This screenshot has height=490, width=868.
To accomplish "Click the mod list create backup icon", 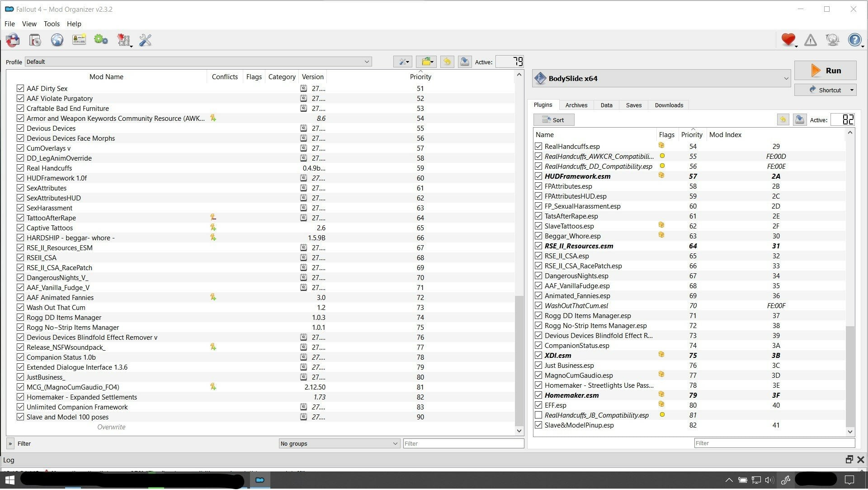I will [x=464, y=62].
